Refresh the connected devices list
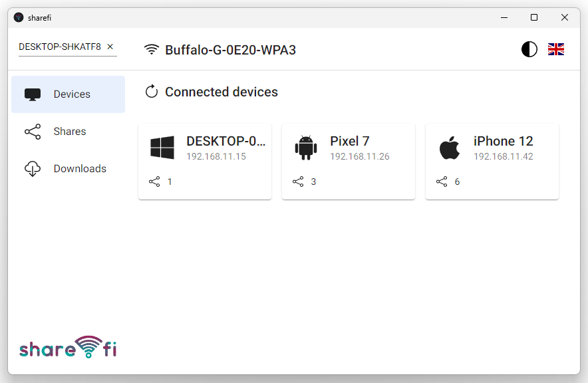Image resolution: width=588 pixels, height=383 pixels. (x=152, y=92)
